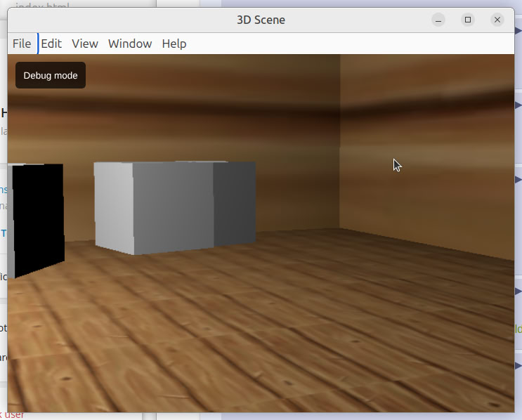Open the View menu
522x420 pixels.
[85, 44]
